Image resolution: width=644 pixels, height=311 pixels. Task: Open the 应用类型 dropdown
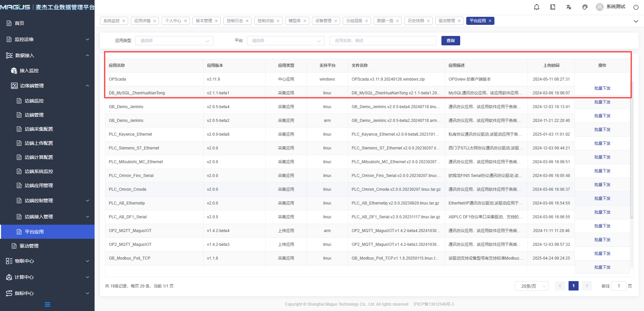(x=174, y=41)
